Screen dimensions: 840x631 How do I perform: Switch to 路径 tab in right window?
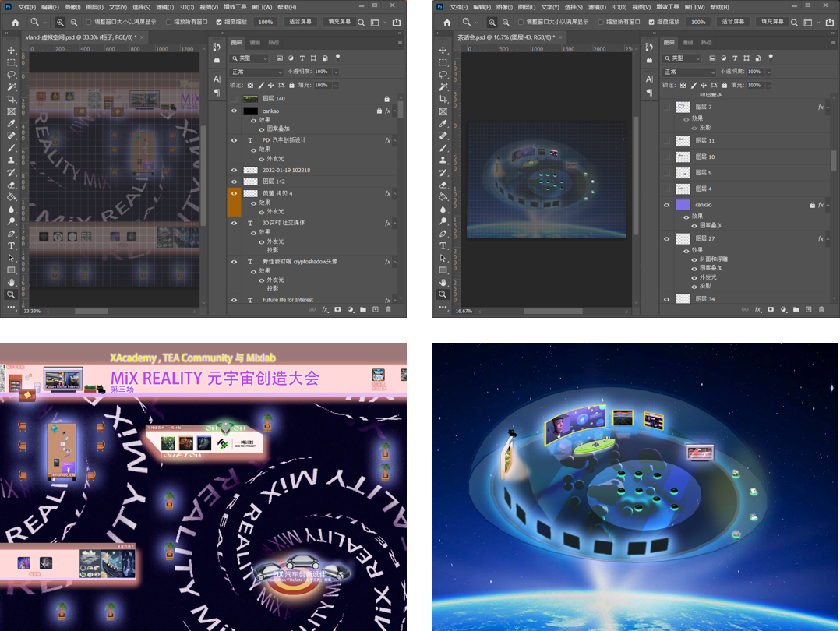(x=707, y=42)
